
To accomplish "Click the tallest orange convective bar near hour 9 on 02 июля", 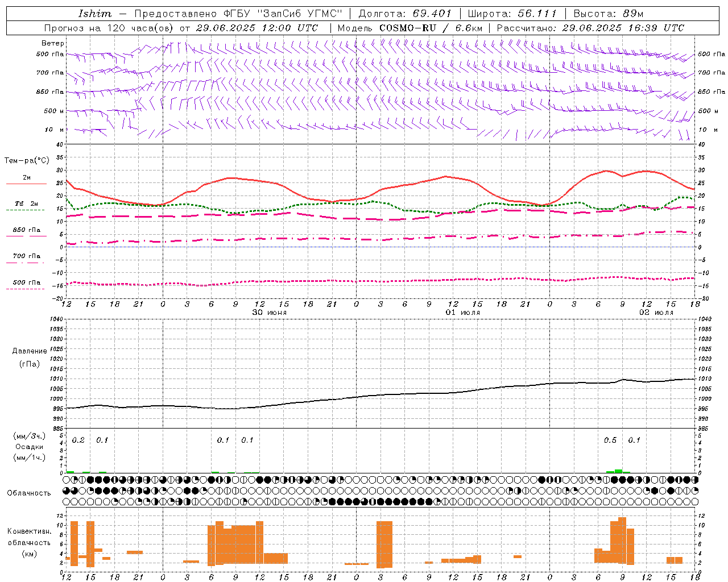I will point(622,541).
